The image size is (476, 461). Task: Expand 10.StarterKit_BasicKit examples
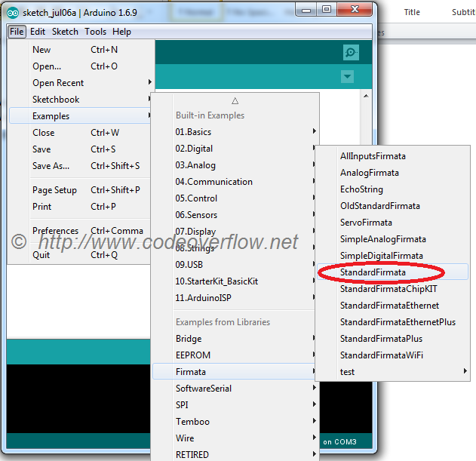235,281
